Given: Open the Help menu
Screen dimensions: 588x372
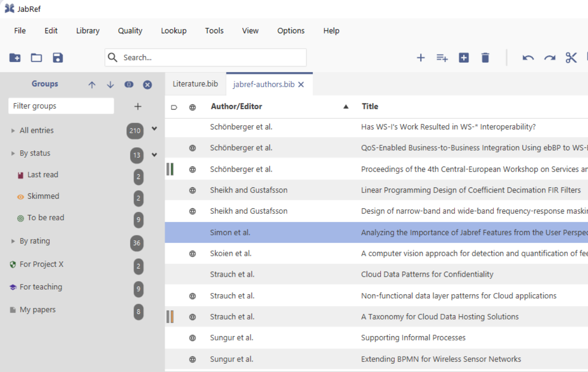Looking at the screenshot, I should 331,31.
